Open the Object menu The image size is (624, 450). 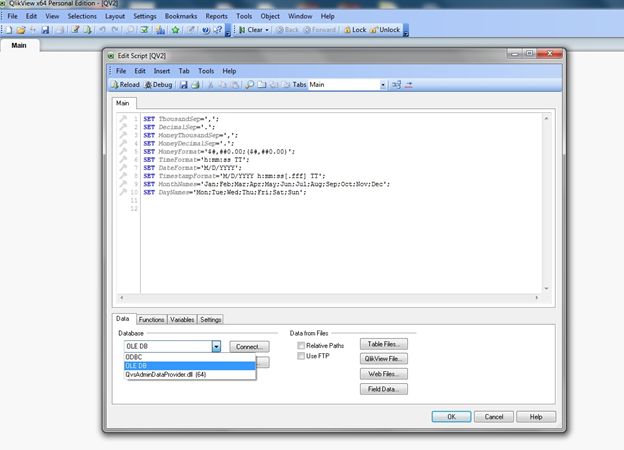[x=270, y=16]
